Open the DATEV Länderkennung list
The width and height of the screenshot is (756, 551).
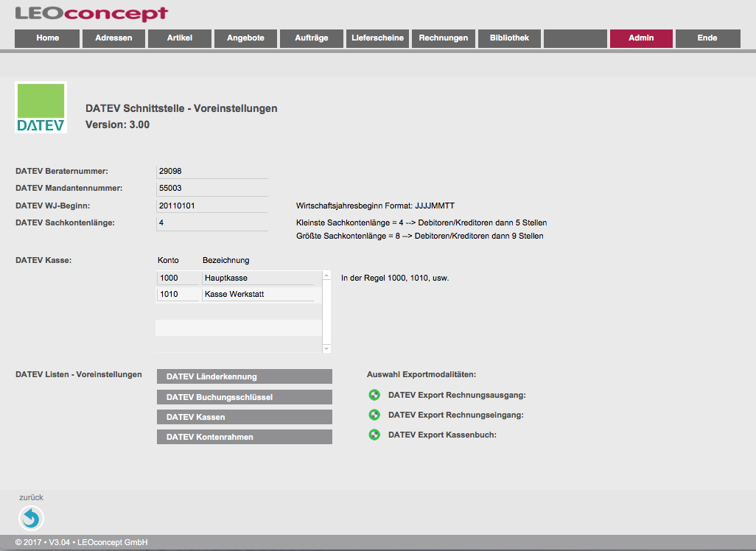[245, 376]
